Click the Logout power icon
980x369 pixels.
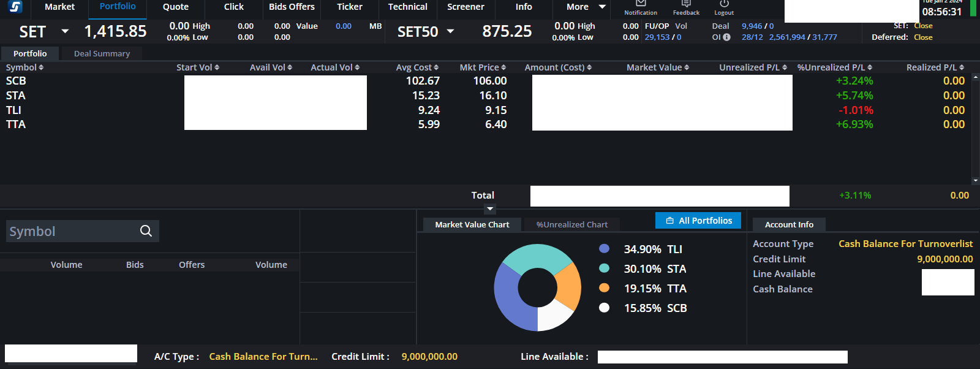[724, 4]
